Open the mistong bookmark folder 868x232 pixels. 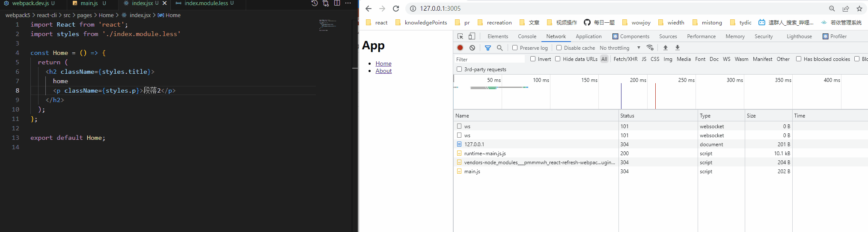(707, 22)
